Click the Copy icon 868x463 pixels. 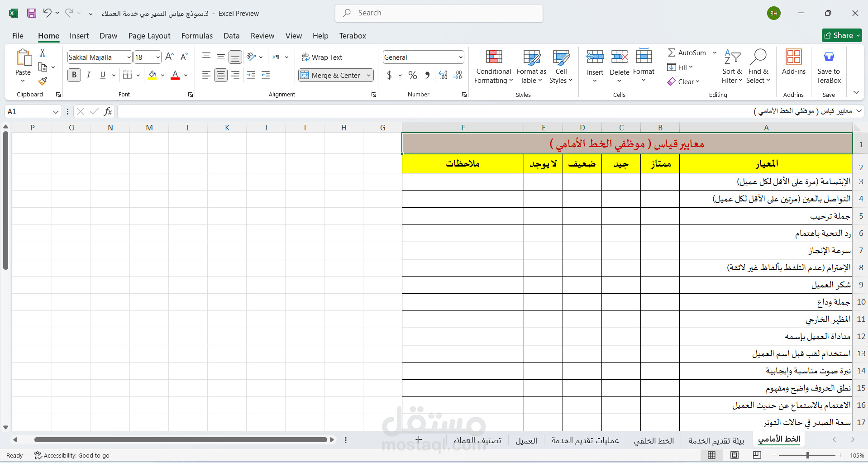point(43,67)
